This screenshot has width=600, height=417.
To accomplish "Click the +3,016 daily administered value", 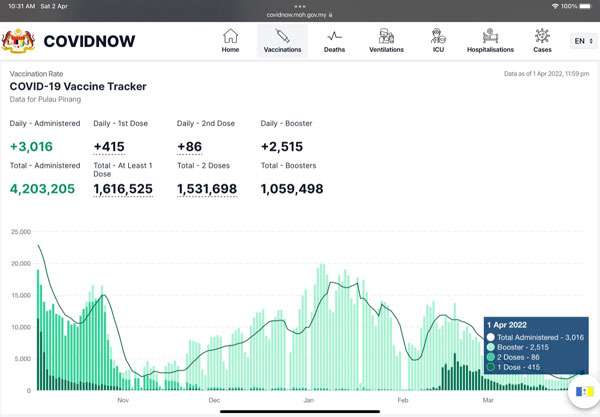I will [31, 147].
